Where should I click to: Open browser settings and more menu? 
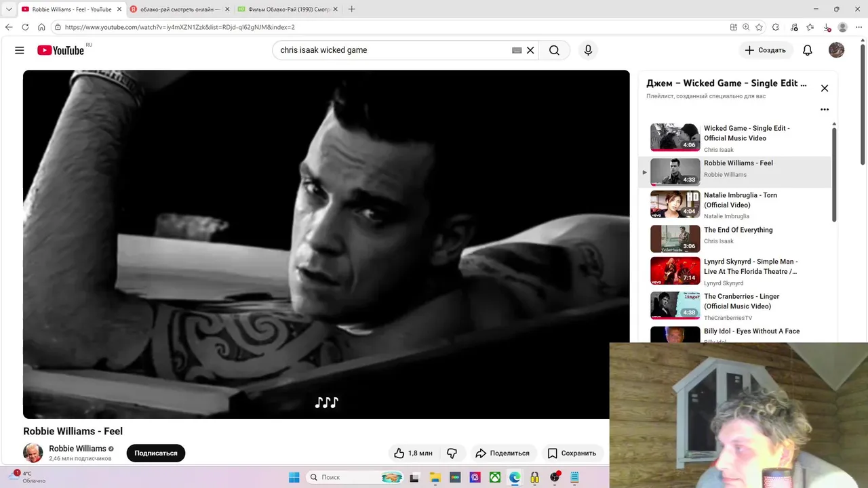point(859,27)
